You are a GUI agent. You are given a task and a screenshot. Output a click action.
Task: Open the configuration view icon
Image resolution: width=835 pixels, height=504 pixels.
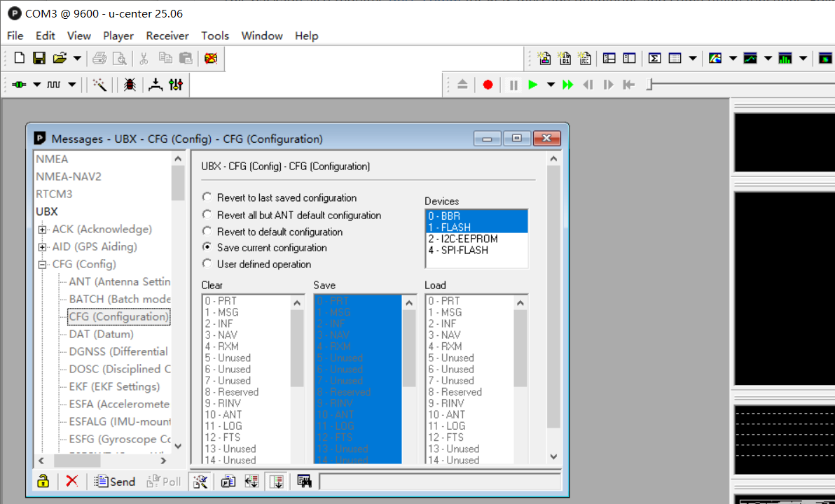click(630, 58)
